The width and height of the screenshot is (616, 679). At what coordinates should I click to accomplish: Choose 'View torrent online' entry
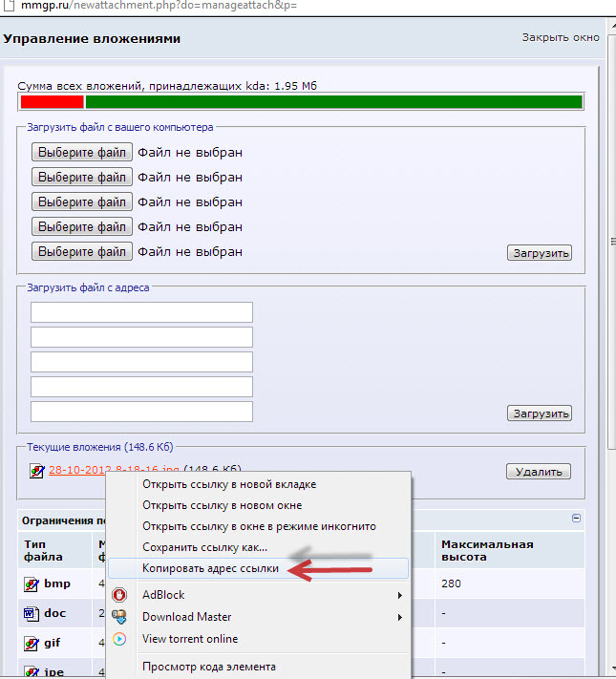click(x=259, y=639)
